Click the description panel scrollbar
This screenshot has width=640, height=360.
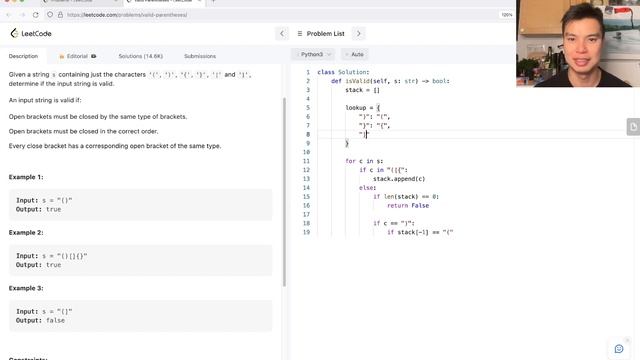[x=284, y=192]
